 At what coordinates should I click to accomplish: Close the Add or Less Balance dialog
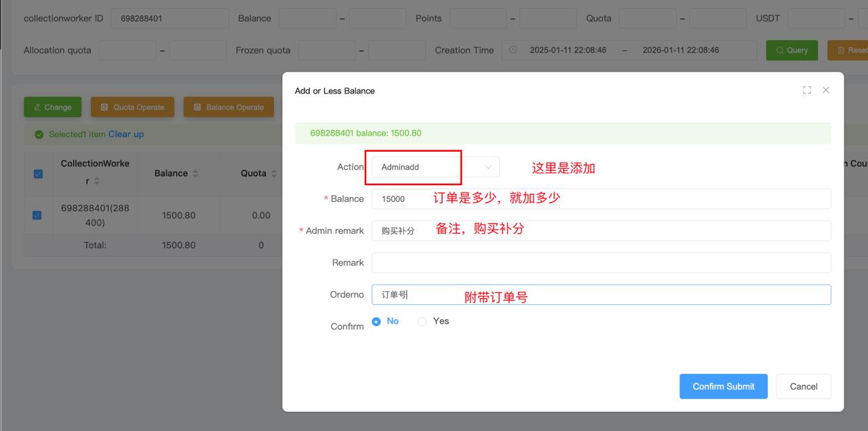click(826, 90)
